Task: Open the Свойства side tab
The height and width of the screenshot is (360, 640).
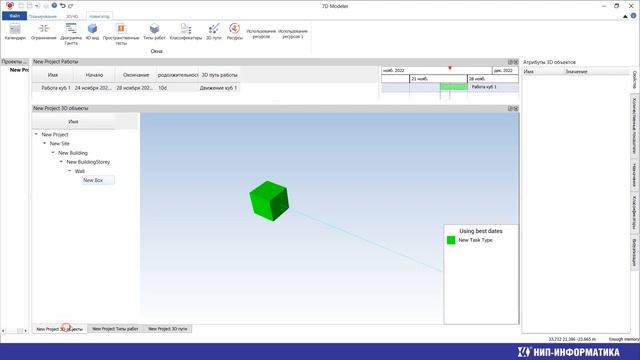Action: (635, 80)
